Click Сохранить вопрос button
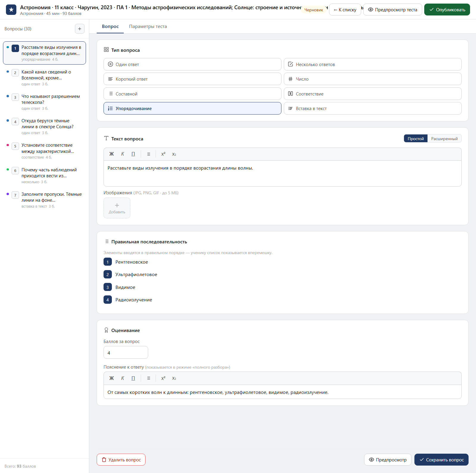Image resolution: width=476 pixels, height=473 pixels. click(x=441, y=460)
